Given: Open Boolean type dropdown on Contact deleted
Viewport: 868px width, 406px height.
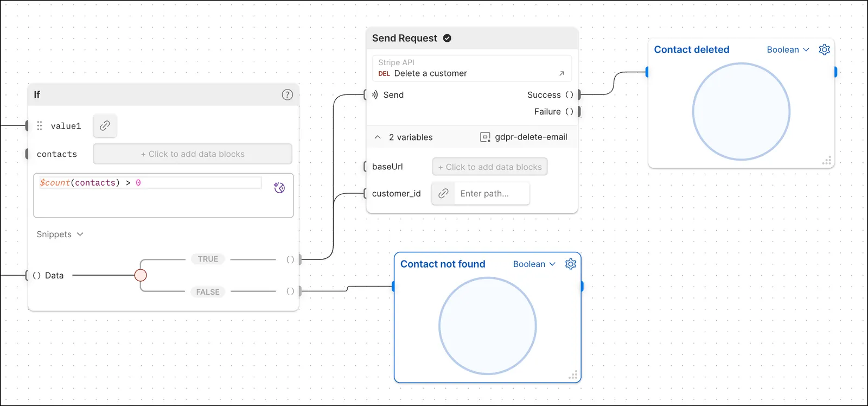Looking at the screenshot, I should click(788, 49).
